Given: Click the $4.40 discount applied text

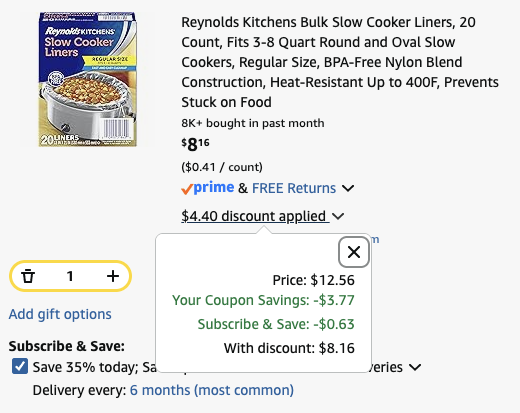Looking at the screenshot, I should [253, 216].
